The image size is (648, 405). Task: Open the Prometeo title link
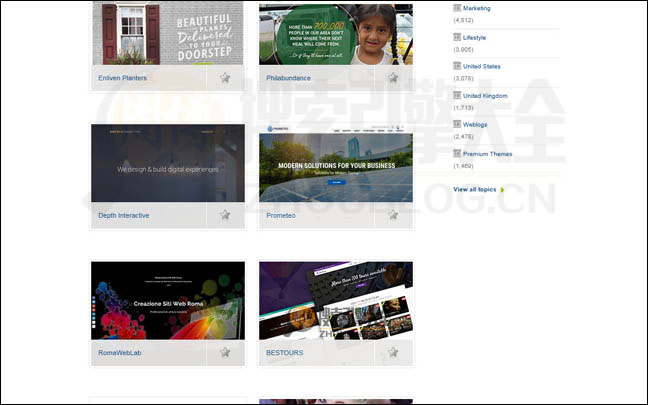(281, 215)
